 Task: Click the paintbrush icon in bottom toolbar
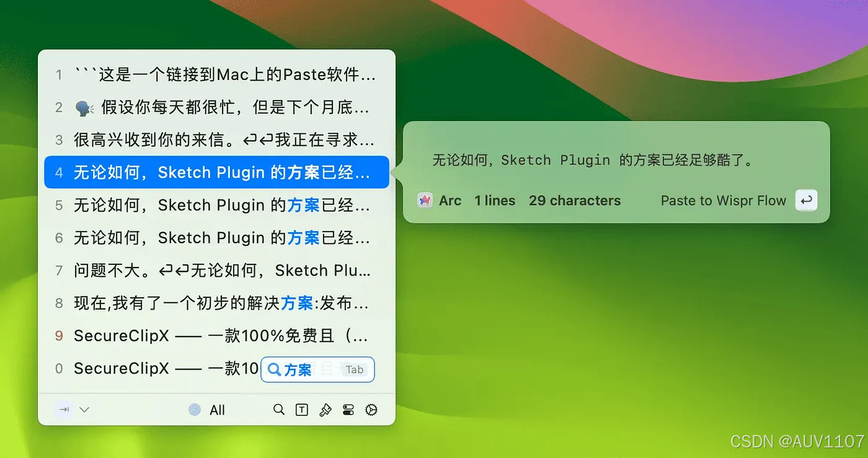[325, 410]
